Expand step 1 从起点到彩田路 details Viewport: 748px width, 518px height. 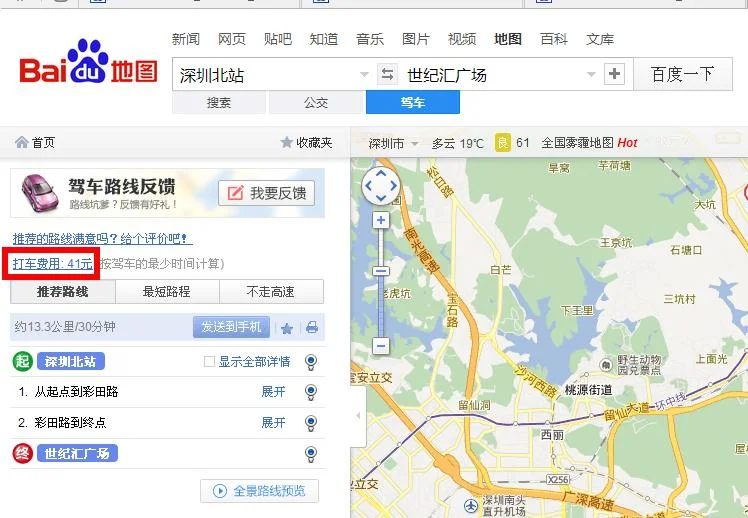273,392
